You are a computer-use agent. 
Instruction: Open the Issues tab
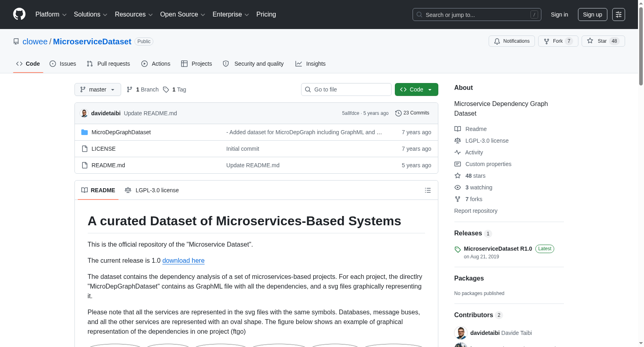point(63,64)
